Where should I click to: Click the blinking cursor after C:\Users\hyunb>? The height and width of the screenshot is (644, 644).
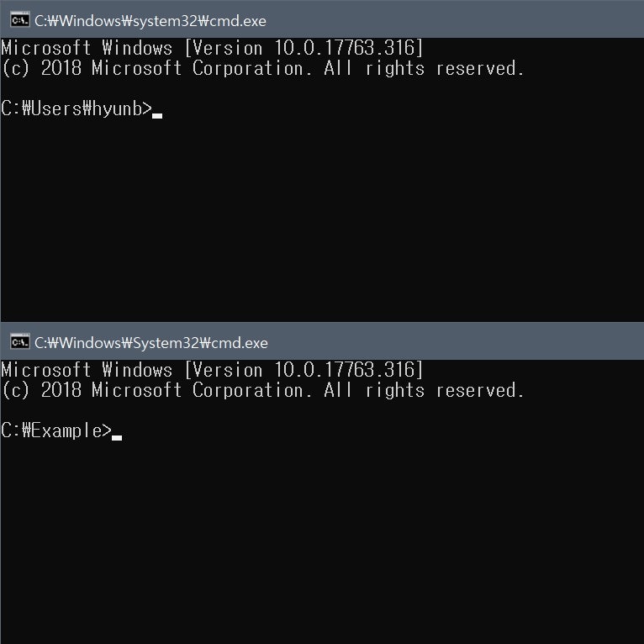click(x=157, y=116)
